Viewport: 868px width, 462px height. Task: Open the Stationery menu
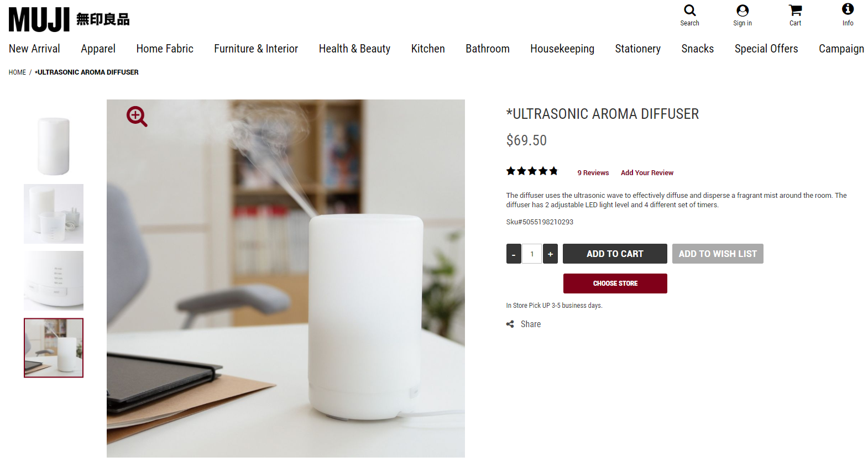point(637,49)
